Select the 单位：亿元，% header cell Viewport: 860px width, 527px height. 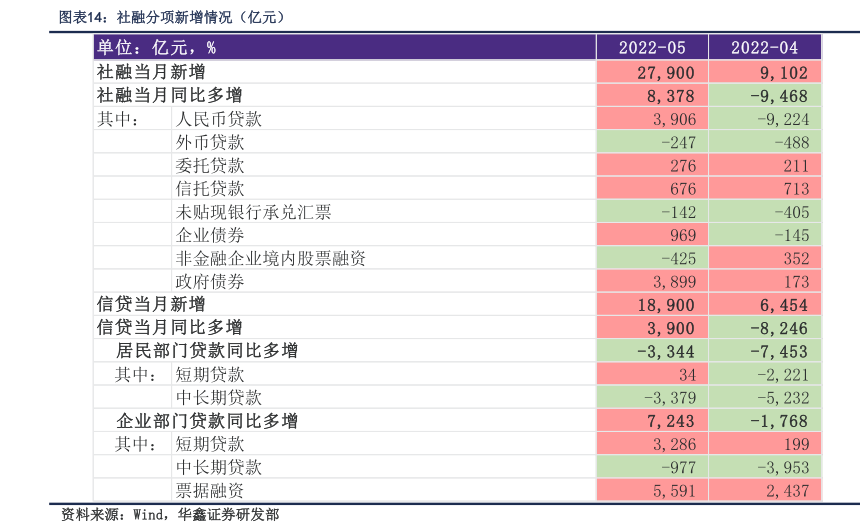pos(156,47)
